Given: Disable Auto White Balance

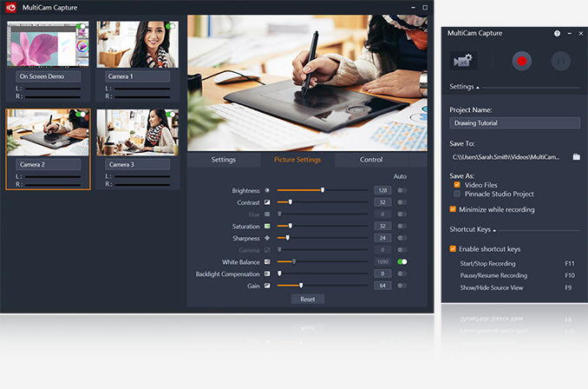Looking at the screenshot, I should (402, 261).
